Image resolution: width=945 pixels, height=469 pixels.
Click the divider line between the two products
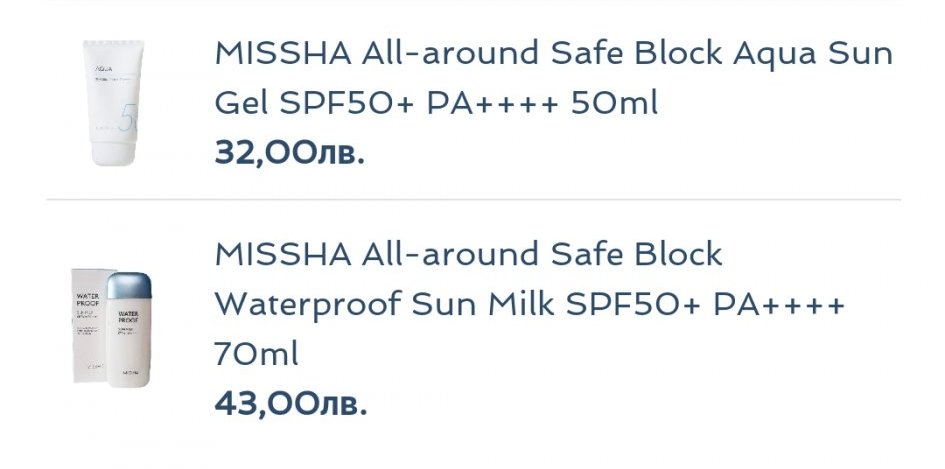[473, 199]
